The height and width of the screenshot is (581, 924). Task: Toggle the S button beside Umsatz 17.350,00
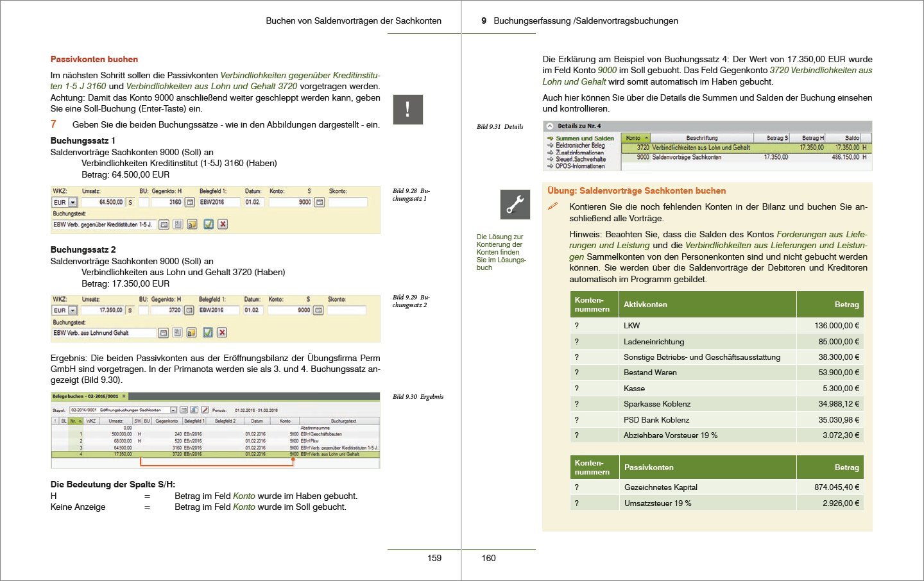(x=130, y=310)
